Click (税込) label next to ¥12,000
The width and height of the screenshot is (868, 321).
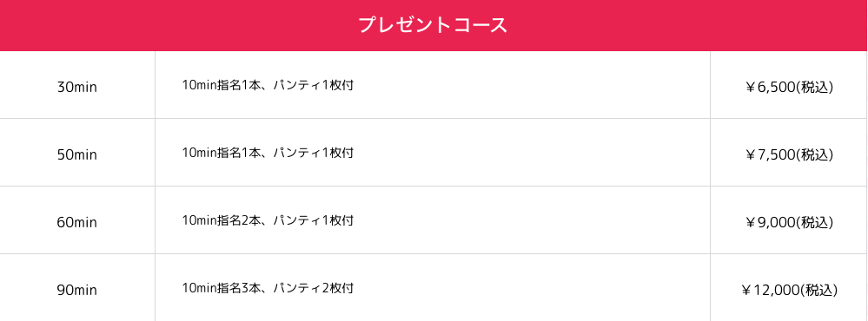[x=818, y=290]
